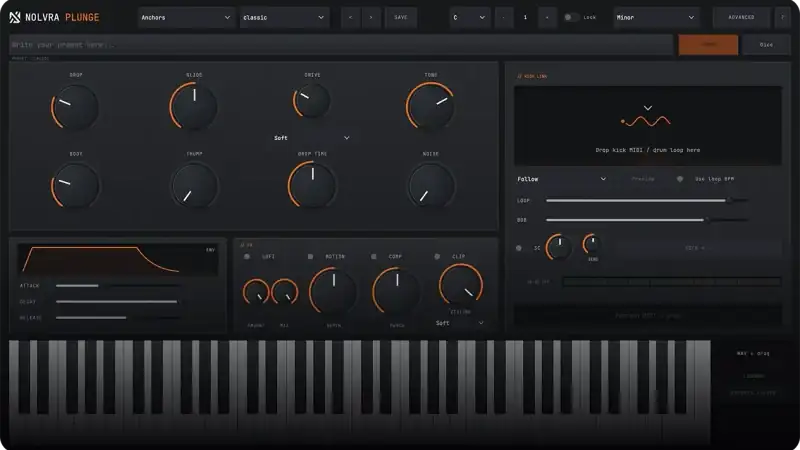
Task: Toggle the Lock switch
Action: tap(571, 17)
